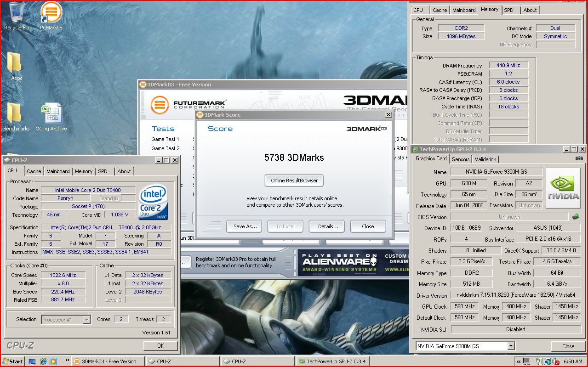
Task: Click the Show Desktop quick launch icon
Action: click(x=32, y=361)
